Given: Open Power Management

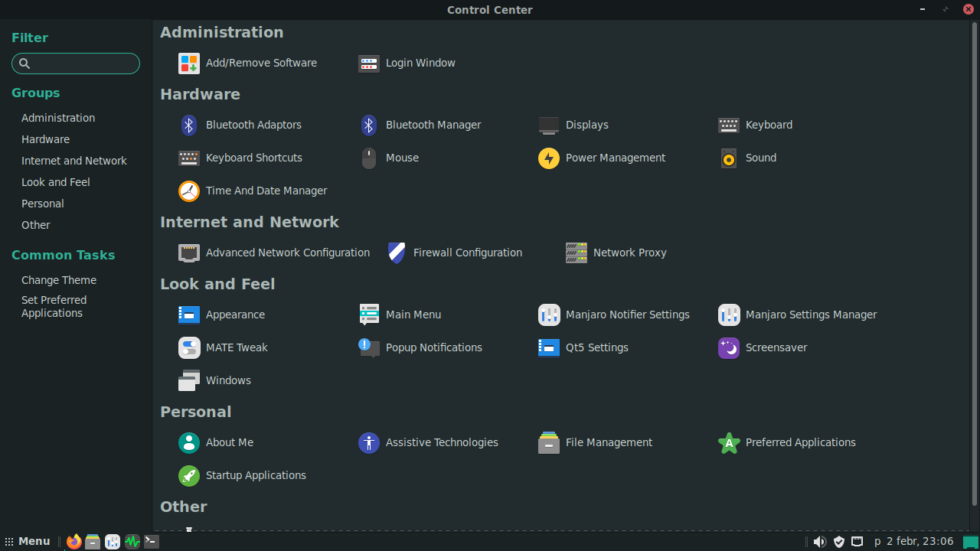Looking at the screenshot, I should [x=602, y=158].
